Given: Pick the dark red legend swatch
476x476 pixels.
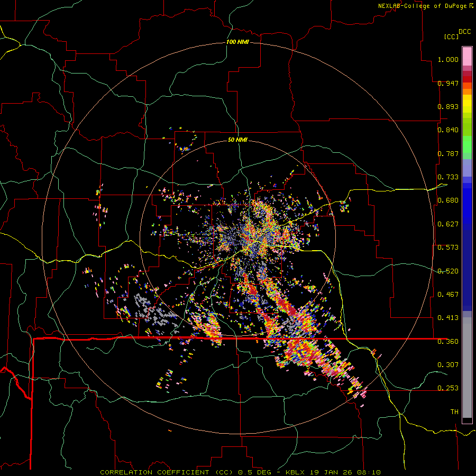Looking at the screenshot, I should click(x=467, y=79).
